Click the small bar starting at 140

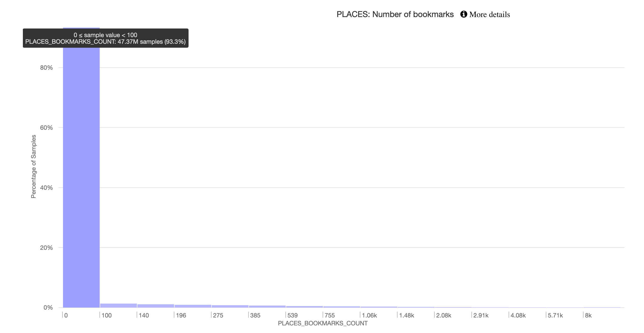pyautogui.click(x=155, y=306)
